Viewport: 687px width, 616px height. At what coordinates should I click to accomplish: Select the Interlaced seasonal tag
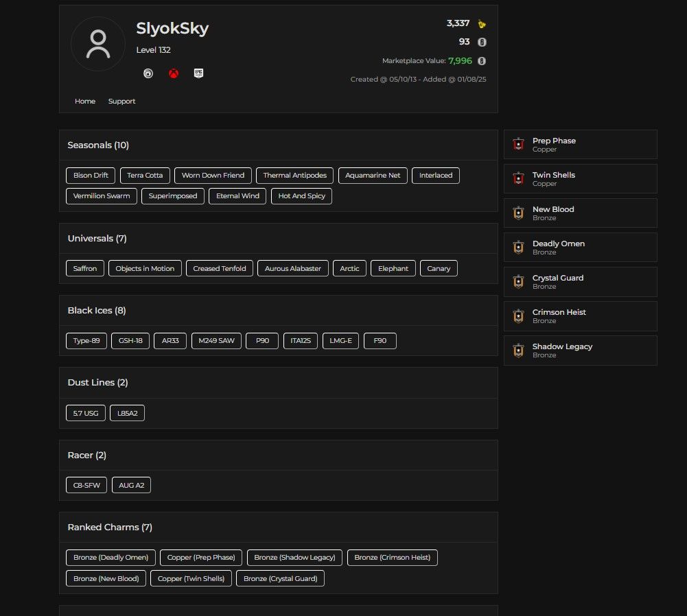click(x=436, y=175)
